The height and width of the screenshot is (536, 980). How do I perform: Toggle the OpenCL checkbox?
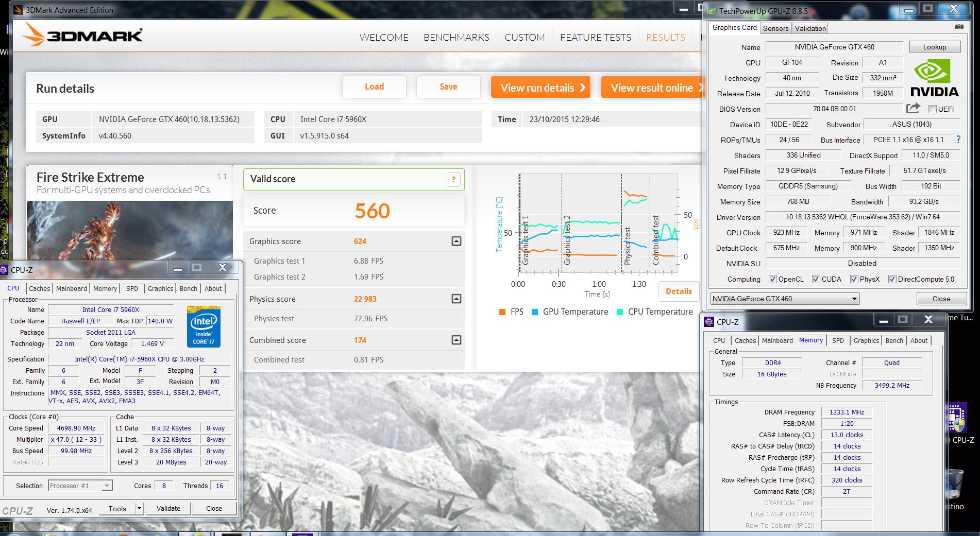(772, 279)
